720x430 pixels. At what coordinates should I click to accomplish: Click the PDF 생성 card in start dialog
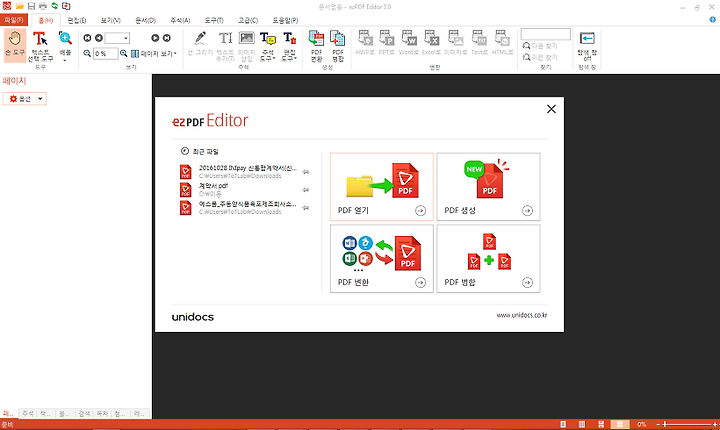pyautogui.click(x=488, y=187)
